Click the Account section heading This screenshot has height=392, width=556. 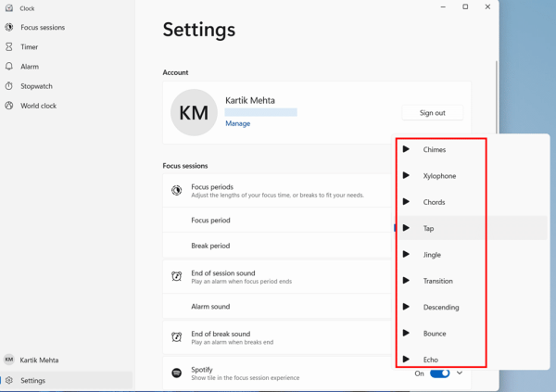click(175, 72)
